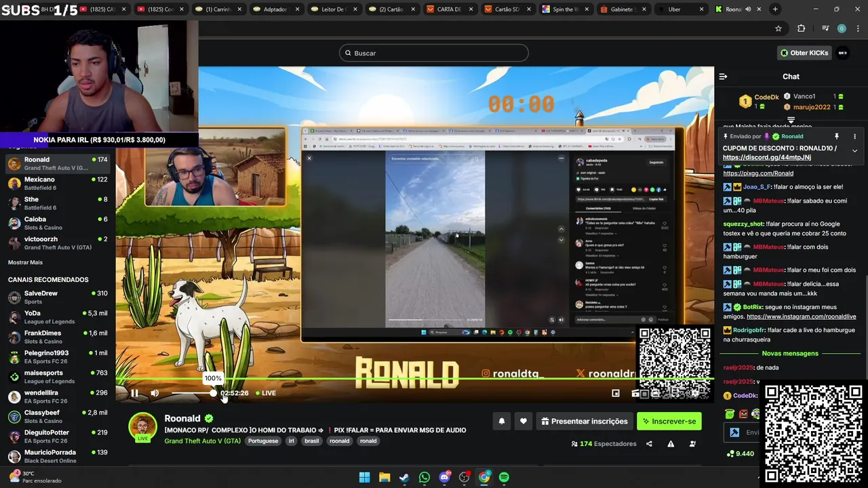Image resolution: width=868 pixels, height=488 pixels.
Task: Switch to the Leitor De C browser tab
Action: pos(334,9)
